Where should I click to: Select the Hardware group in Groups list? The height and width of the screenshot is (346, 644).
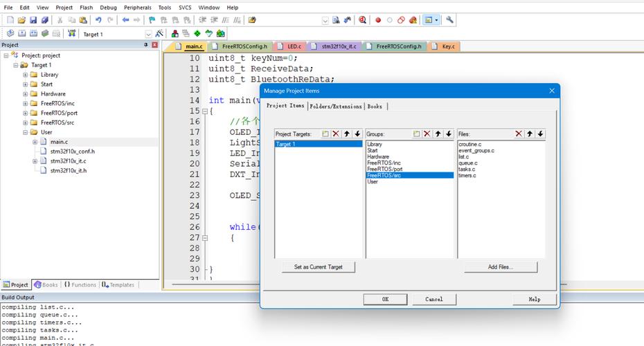378,157
